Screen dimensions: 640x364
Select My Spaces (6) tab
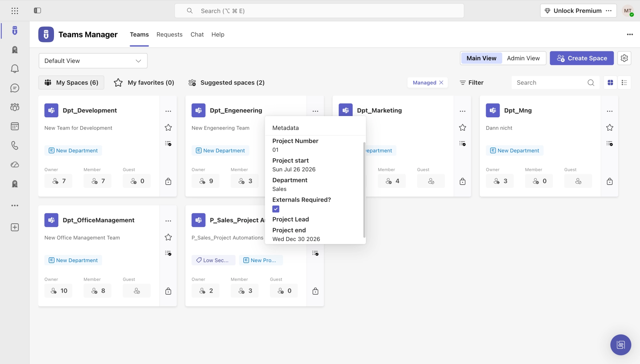71,83
